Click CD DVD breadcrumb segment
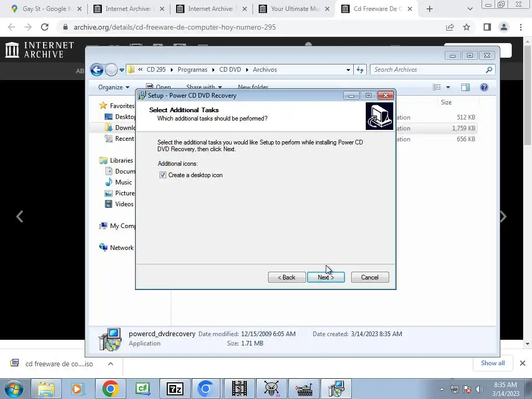 [230, 70]
